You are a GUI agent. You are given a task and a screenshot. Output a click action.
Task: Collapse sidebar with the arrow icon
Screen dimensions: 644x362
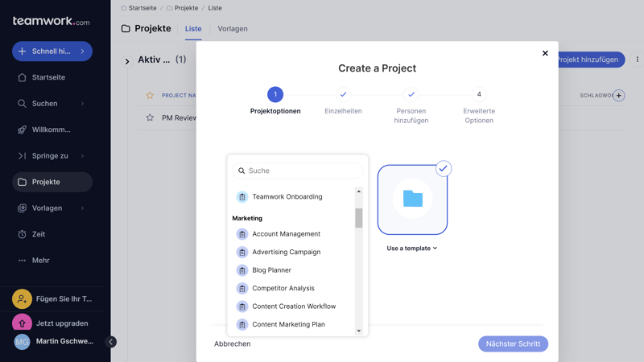coord(111,342)
